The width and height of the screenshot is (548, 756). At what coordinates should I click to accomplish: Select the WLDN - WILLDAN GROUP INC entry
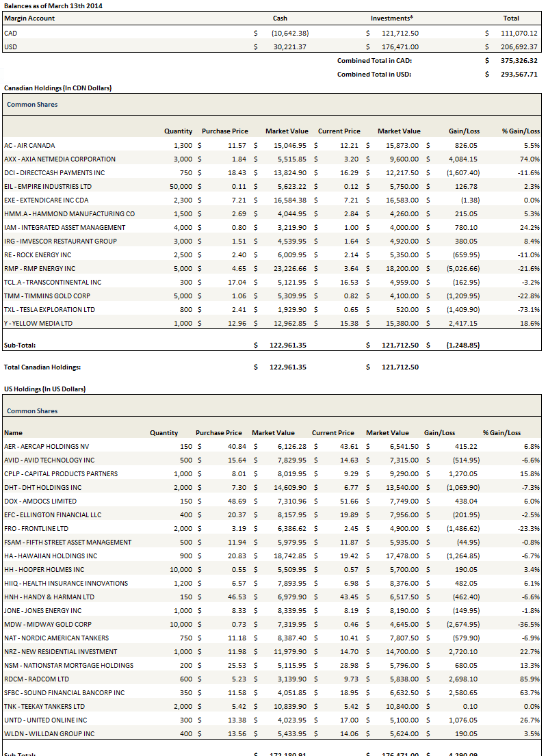click(x=49, y=733)
